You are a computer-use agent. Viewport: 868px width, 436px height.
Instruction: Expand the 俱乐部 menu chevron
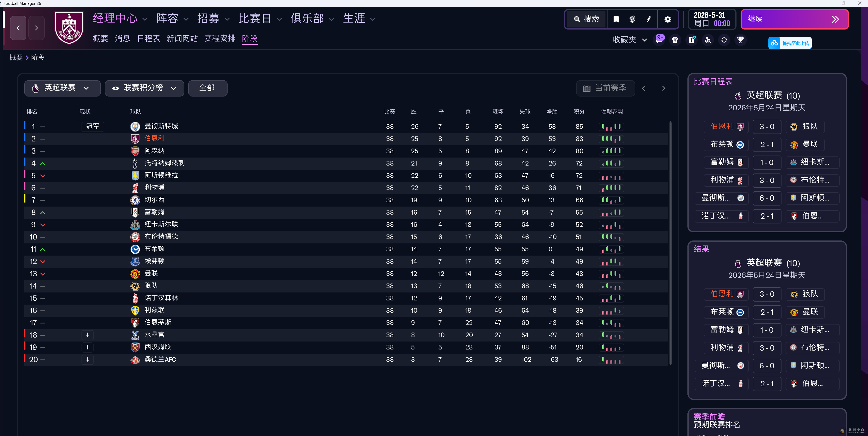pyautogui.click(x=332, y=19)
